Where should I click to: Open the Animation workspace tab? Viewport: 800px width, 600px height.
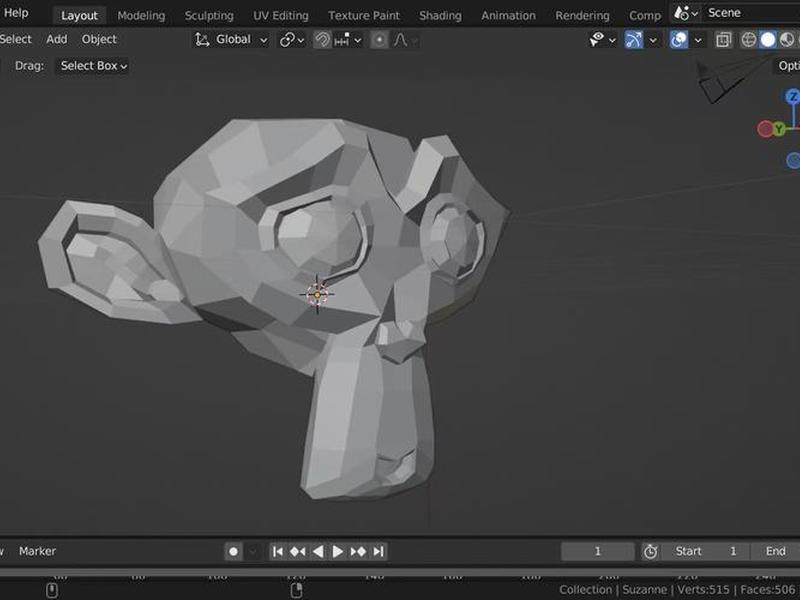pyautogui.click(x=508, y=15)
